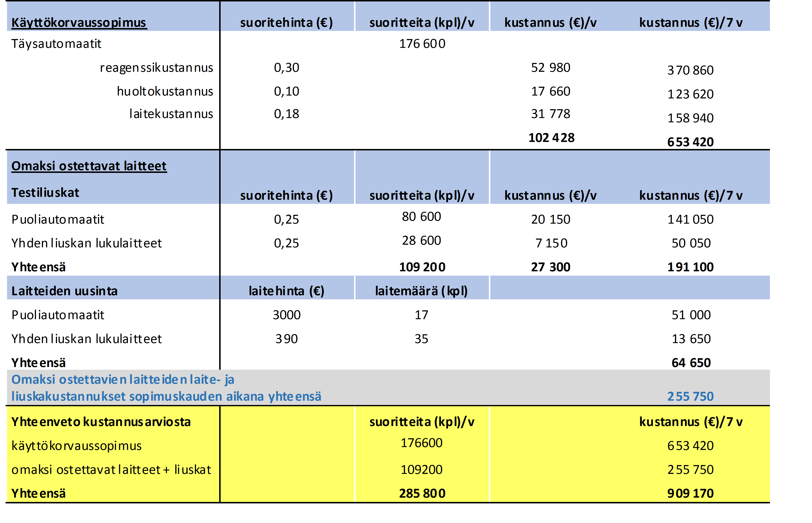Click bold "653 420" under "158 940"
Viewport: 812px width, 523px height.
[x=690, y=142]
